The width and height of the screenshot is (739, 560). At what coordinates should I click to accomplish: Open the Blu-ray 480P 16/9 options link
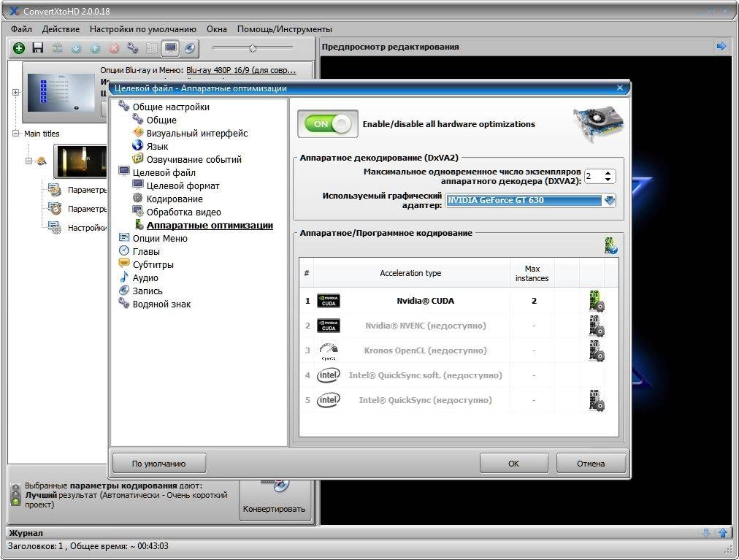(x=241, y=70)
